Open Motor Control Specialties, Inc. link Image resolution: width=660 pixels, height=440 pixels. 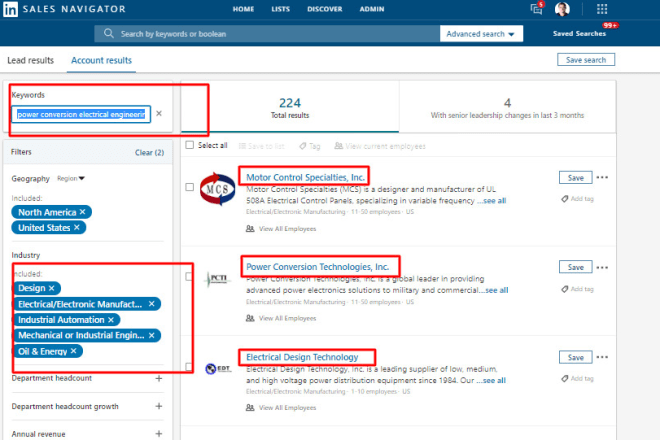tap(305, 177)
